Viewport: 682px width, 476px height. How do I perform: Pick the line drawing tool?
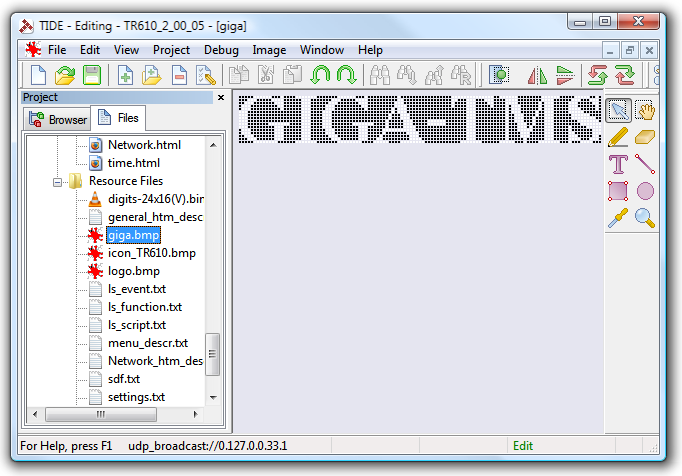click(645, 164)
